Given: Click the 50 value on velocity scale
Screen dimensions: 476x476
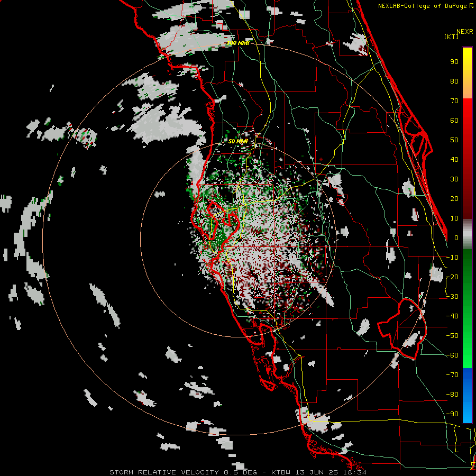Looking at the screenshot, I should click(x=454, y=140).
